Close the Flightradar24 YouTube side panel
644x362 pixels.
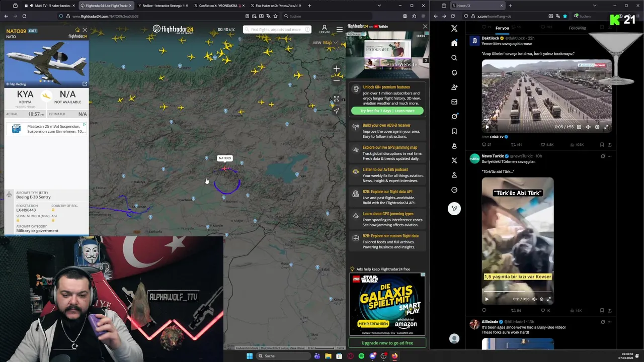tap(425, 26)
